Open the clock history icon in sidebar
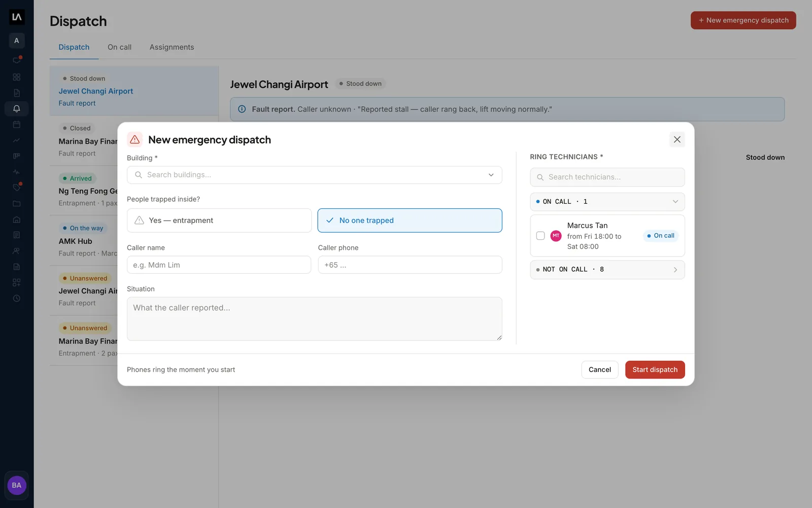The width and height of the screenshot is (812, 508). [x=17, y=298]
